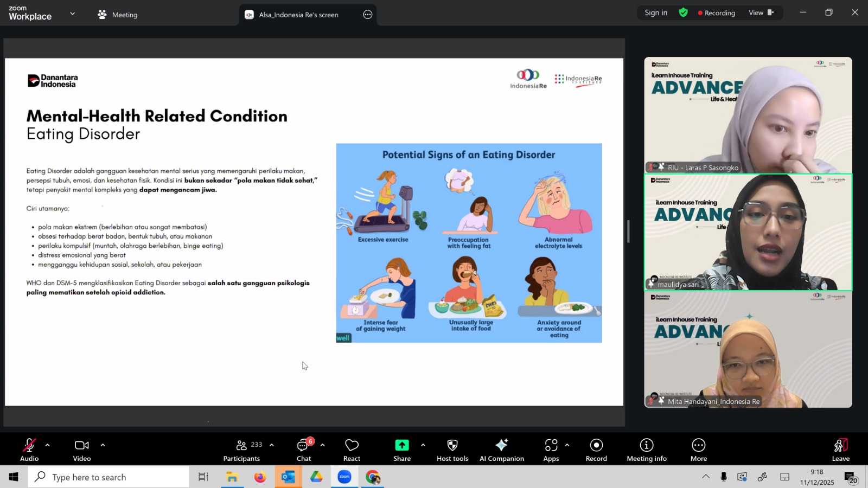This screenshot has width=868, height=488.
Task: Expand video options arrow next to Video
Action: (x=103, y=445)
